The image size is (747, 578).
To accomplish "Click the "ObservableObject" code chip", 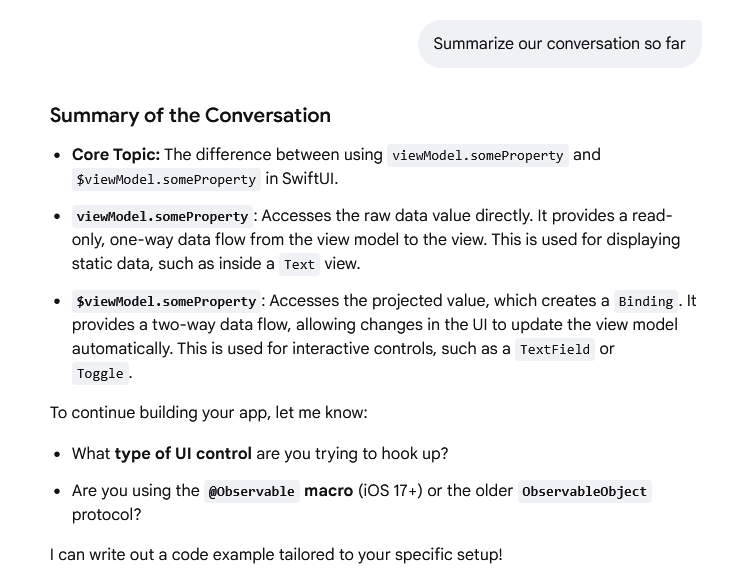I will pos(585,491).
